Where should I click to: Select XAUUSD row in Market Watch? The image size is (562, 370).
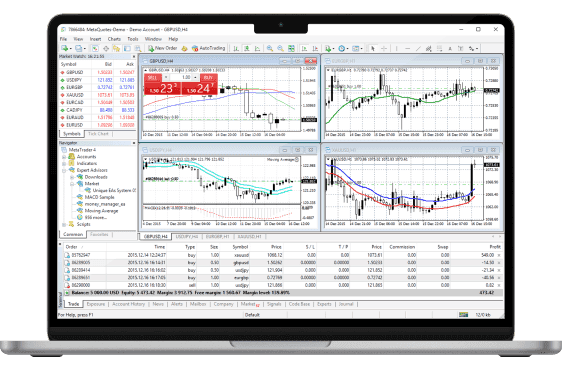[97, 95]
